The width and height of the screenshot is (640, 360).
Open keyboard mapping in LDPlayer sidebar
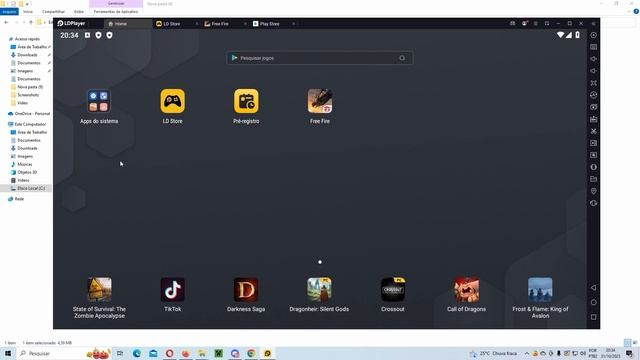point(593,47)
